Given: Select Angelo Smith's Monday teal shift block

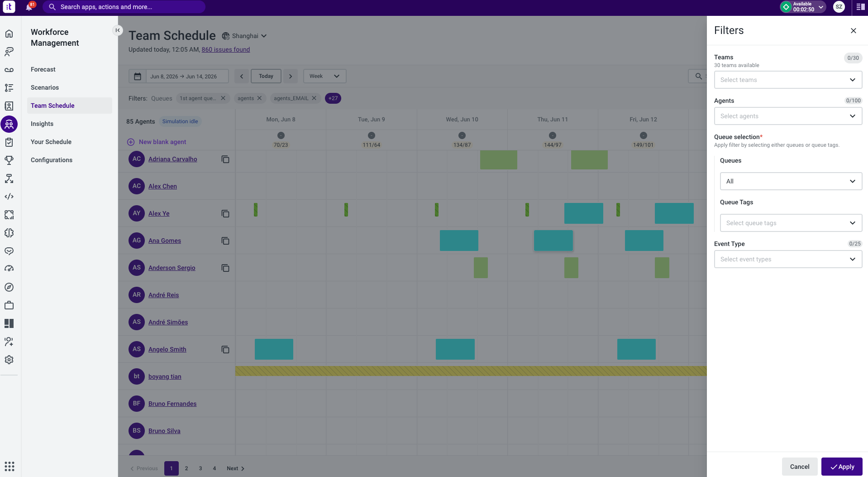Looking at the screenshot, I should click(274, 349).
